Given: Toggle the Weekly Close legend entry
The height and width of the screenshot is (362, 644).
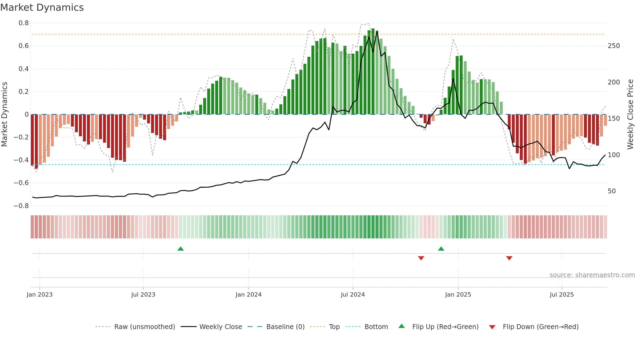Looking at the screenshot, I should coord(211,327).
